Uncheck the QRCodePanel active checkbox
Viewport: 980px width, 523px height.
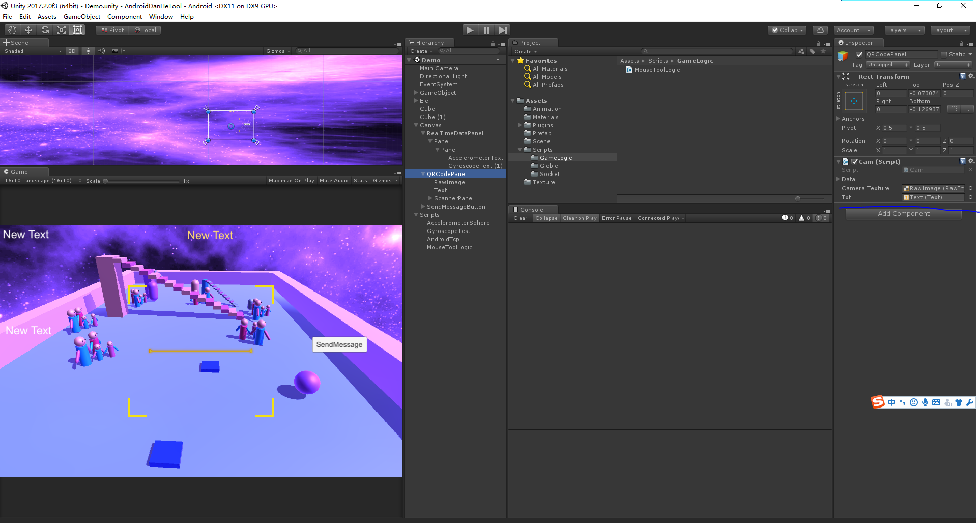859,54
